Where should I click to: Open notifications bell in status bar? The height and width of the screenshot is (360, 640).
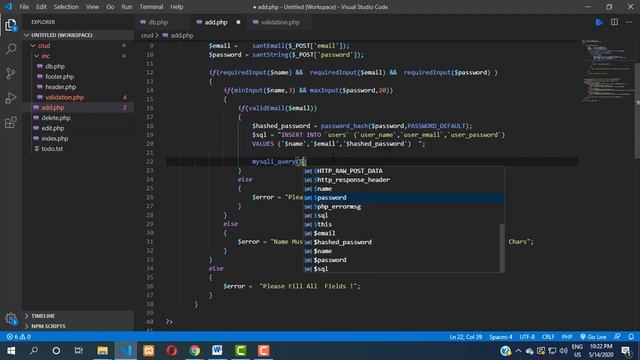631,337
